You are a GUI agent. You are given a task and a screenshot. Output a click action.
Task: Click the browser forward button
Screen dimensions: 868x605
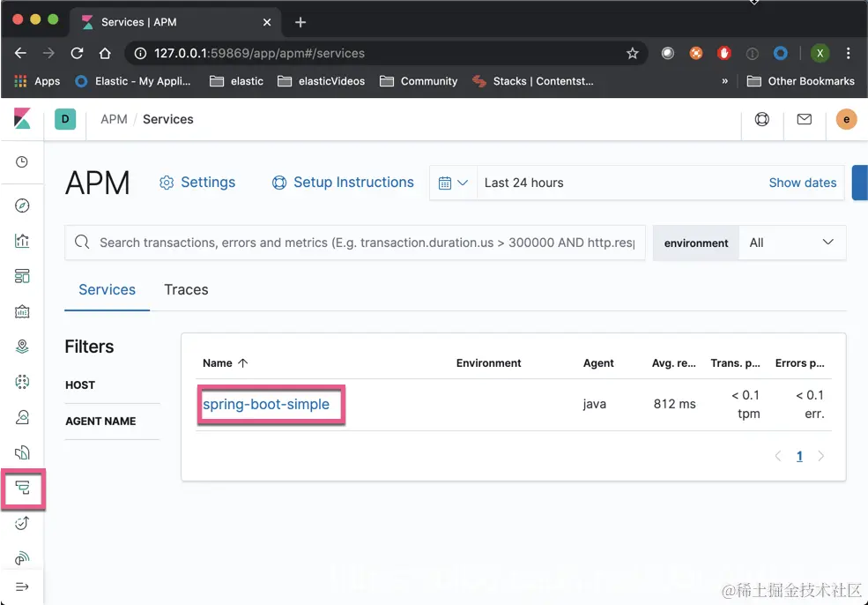point(48,53)
